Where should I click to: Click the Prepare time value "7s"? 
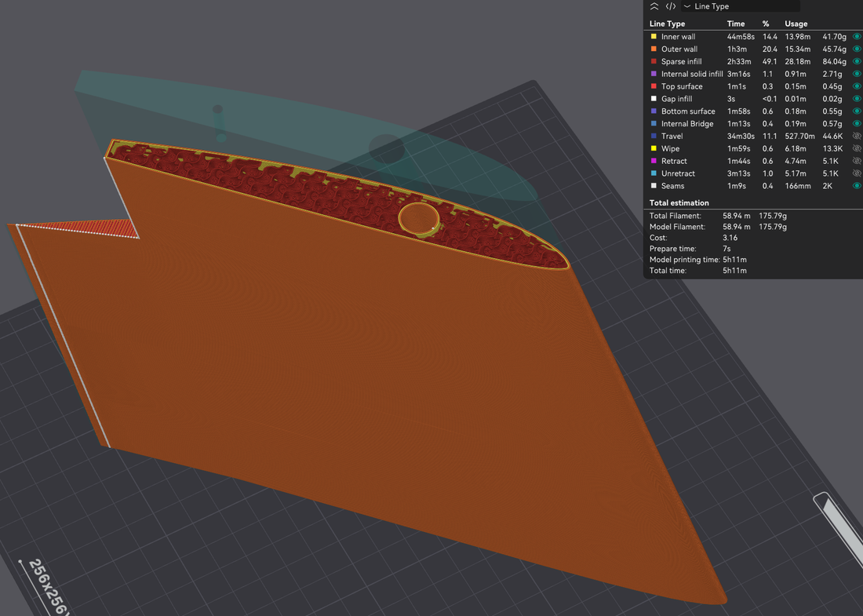tap(726, 249)
